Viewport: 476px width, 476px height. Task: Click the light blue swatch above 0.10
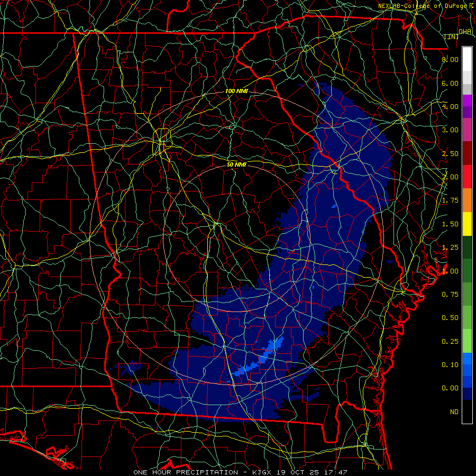(467, 359)
